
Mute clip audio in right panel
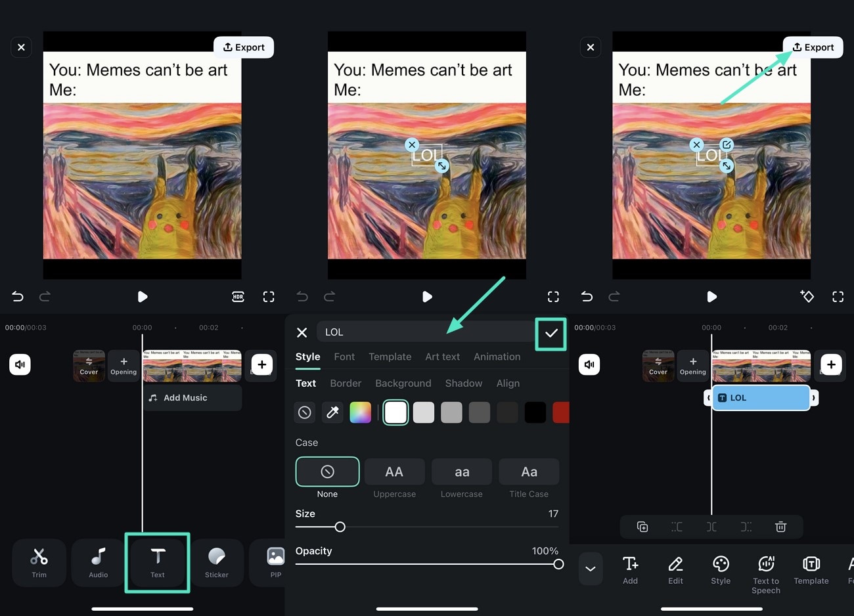pyautogui.click(x=589, y=364)
